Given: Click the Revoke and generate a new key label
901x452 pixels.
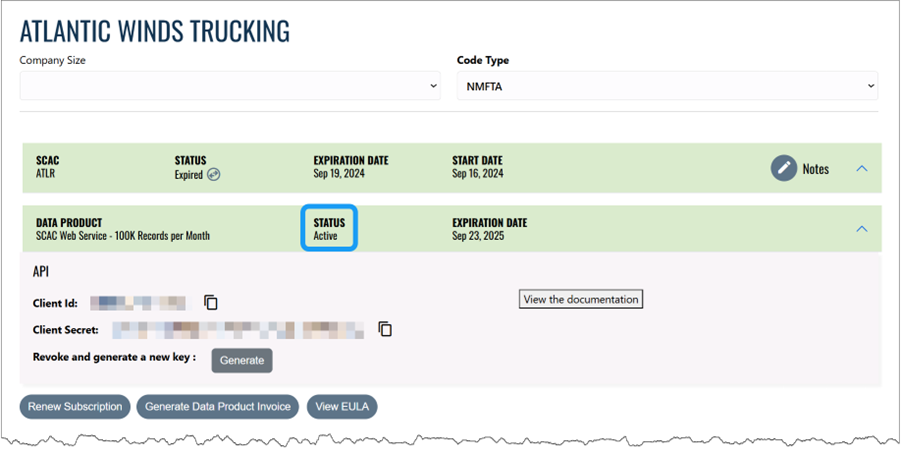Looking at the screenshot, I should point(114,357).
